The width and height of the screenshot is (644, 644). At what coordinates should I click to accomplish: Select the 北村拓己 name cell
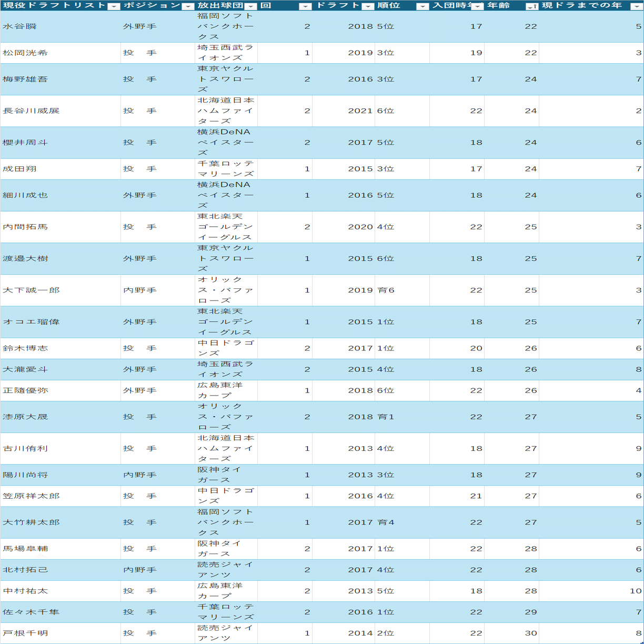click(61, 570)
